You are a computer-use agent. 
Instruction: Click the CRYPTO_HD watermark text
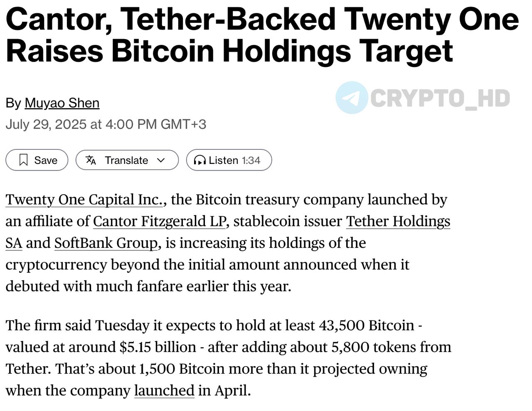(x=440, y=98)
